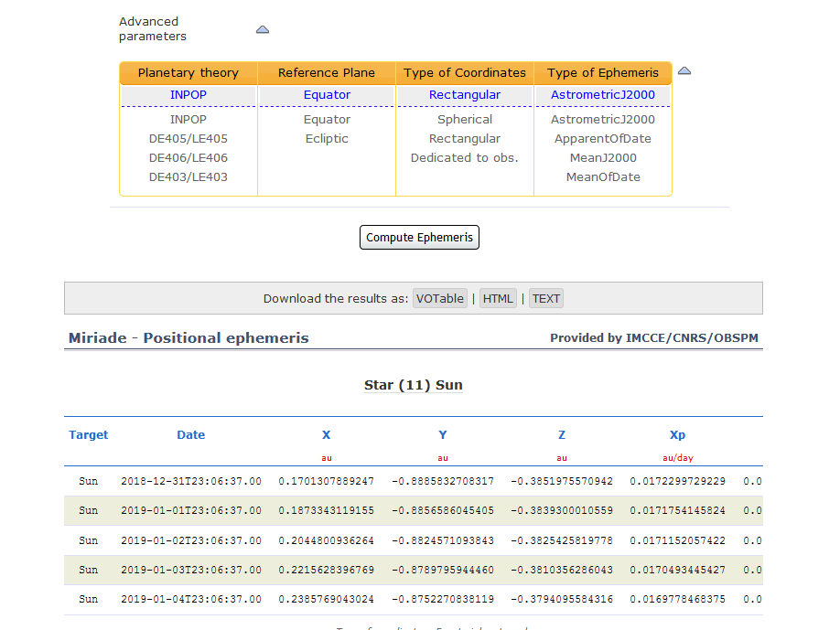The width and height of the screenshot is (840, 630).
Task: Choose Spherical coordinates option
Action: 465,120
